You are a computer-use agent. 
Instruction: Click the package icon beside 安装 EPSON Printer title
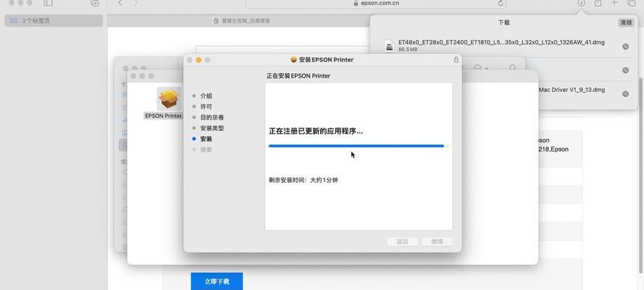pyautogui.click(x=293, y=59)
